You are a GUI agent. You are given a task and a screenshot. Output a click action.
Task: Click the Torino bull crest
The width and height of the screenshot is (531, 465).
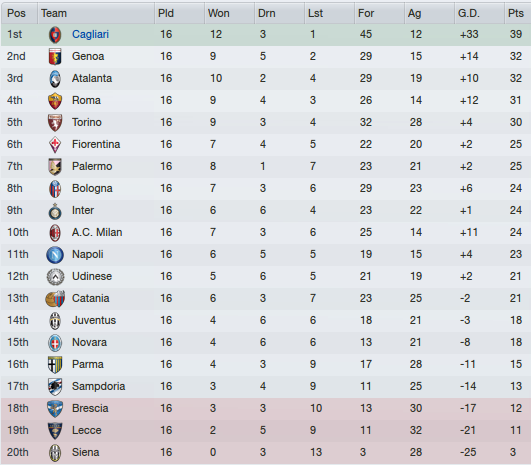coord(55,123)
